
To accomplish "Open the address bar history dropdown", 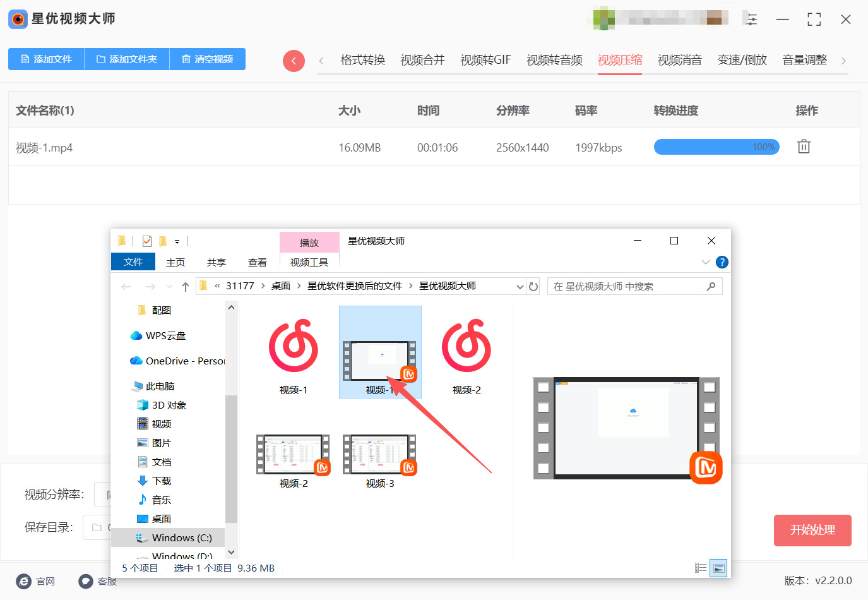I will pos(520,287).
